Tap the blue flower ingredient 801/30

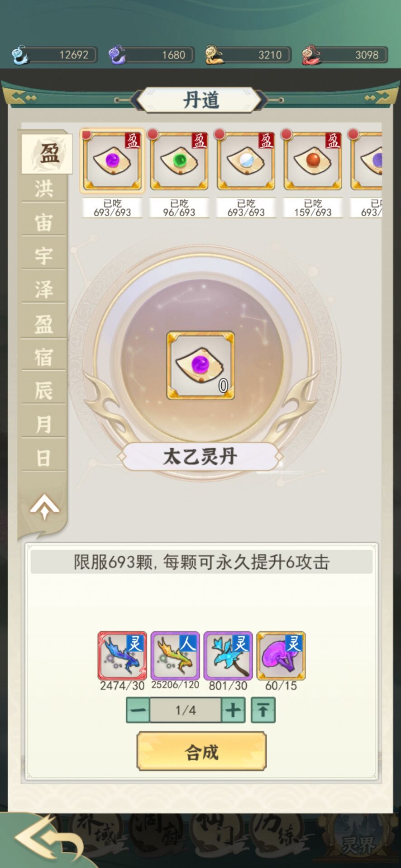point(228,656)
